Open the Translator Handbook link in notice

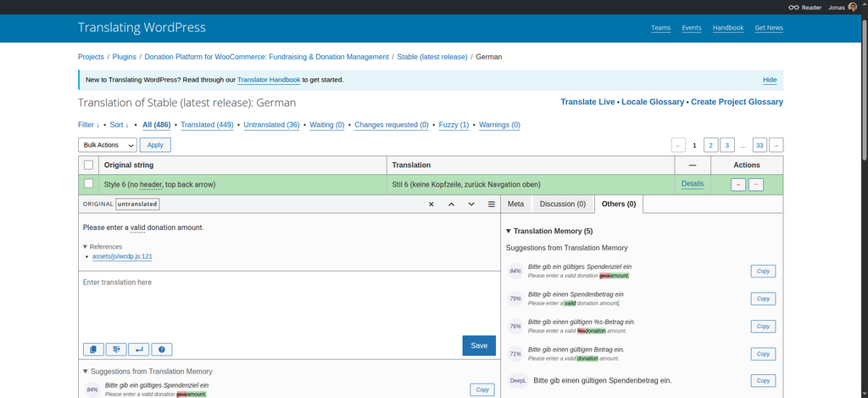(x=269, y=80)
